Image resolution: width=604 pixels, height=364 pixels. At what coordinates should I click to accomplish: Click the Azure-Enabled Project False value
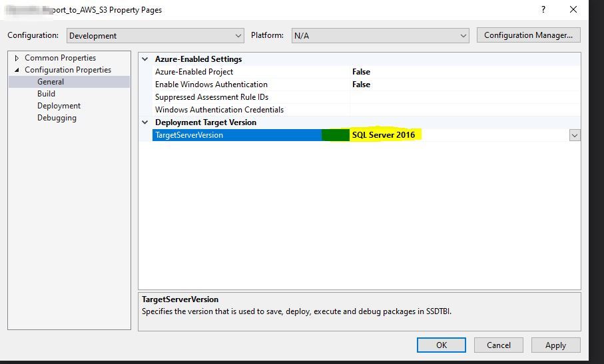[x=361, y=72]
